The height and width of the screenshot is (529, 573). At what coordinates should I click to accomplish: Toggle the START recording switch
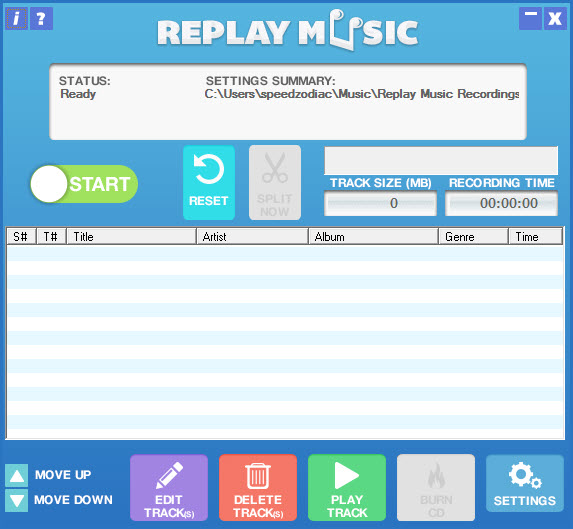click(84, 184)
